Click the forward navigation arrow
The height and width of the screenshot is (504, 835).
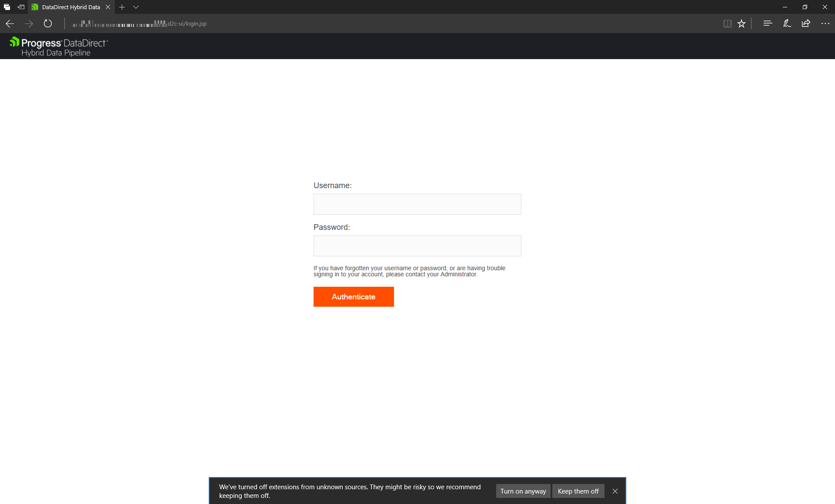[29, 24]
